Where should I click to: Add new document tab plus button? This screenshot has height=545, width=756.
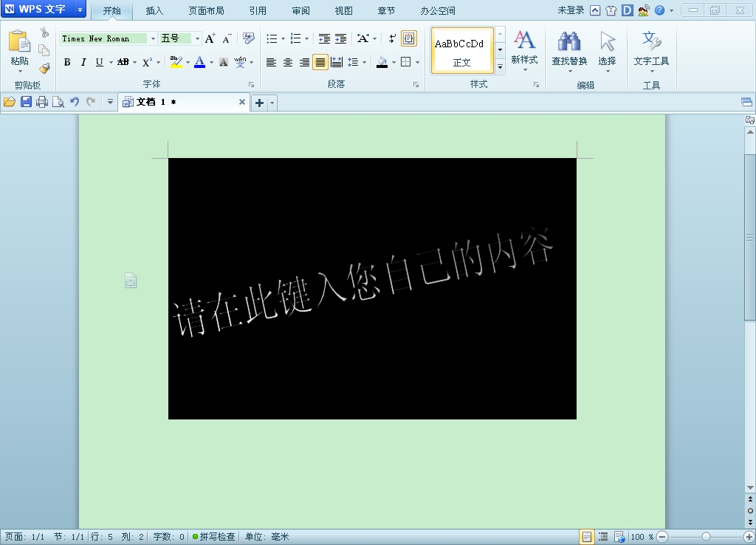259,103
